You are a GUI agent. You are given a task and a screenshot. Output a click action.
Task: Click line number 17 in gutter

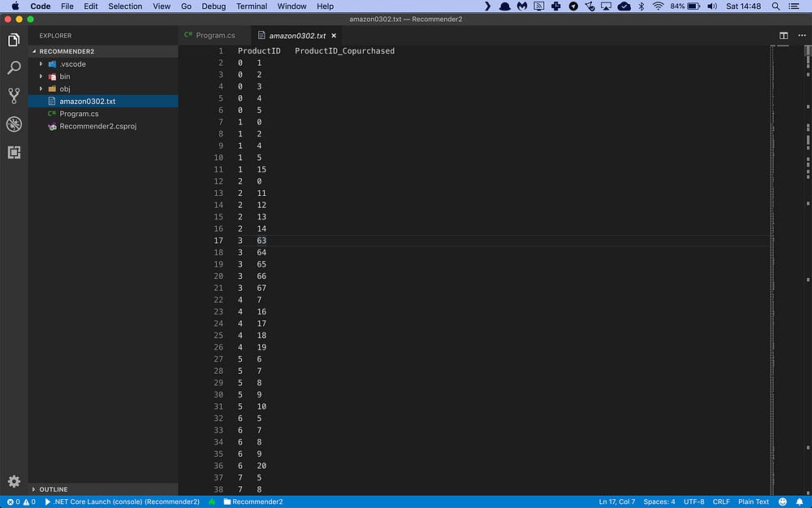(x=218, y=241)
